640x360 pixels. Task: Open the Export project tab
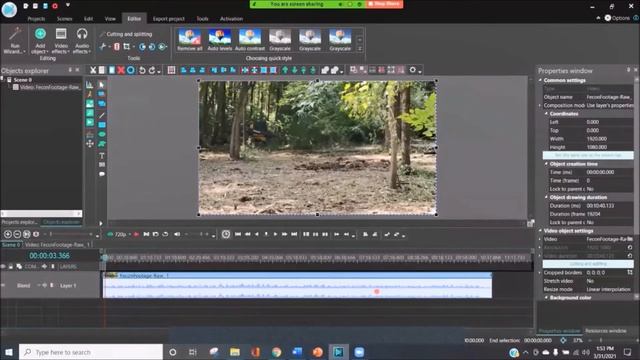point(169,19)
